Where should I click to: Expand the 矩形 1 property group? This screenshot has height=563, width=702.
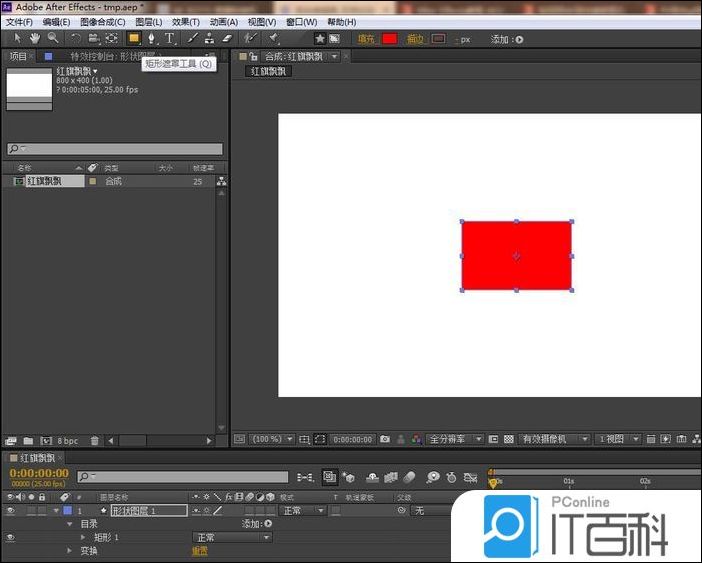pyautogui.click(x=84, y=537)
